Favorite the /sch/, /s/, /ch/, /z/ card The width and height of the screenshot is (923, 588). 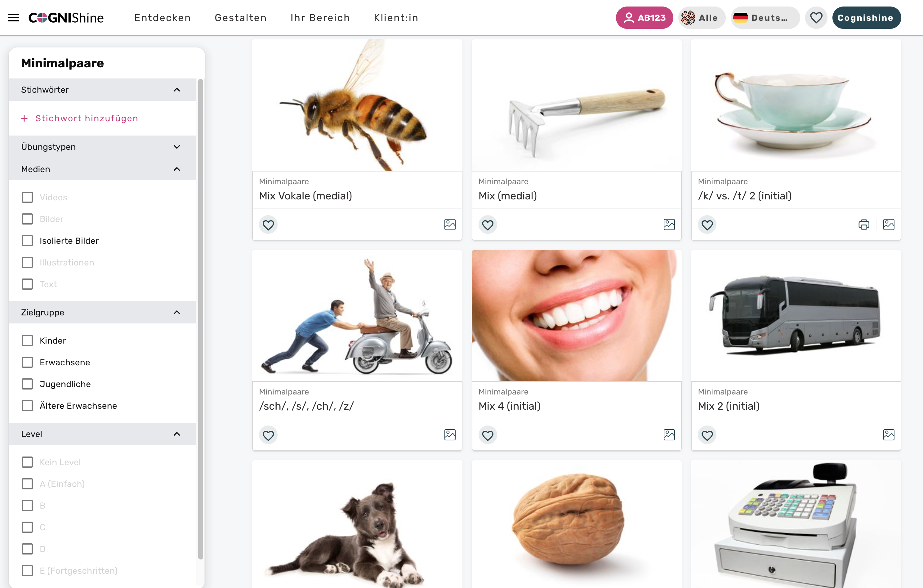click(268, 435)
